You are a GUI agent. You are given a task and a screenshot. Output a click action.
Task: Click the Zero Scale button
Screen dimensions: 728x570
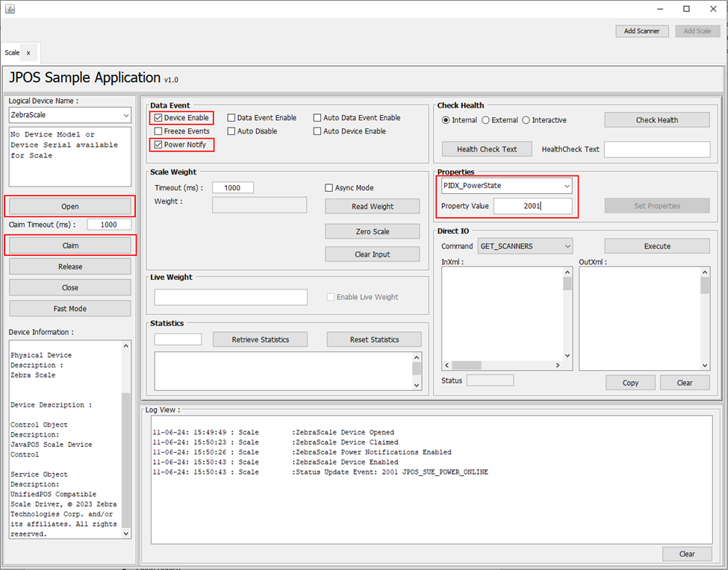373,231
